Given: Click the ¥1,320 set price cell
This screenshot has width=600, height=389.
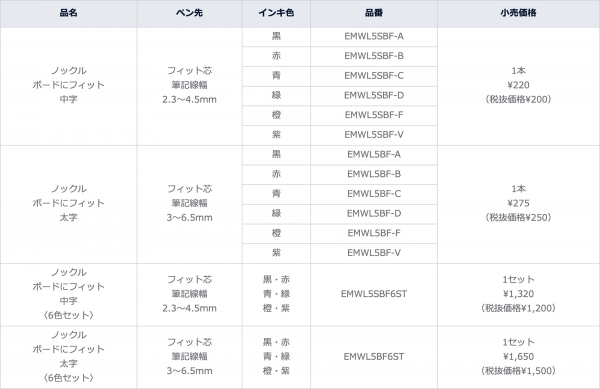Looking at the screenshot, I should (518, 294).
